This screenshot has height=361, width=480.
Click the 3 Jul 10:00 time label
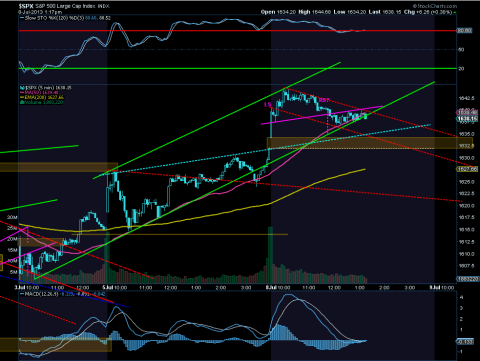[x=27, y=287]
